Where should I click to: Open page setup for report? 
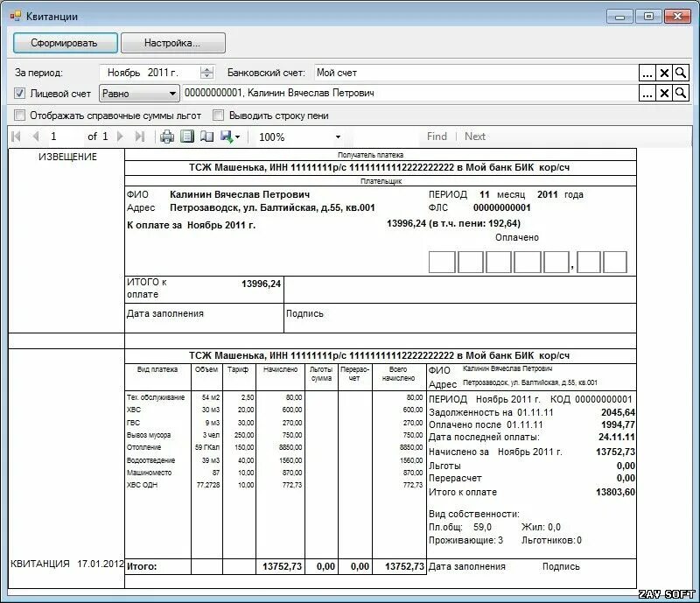(206, 137)
